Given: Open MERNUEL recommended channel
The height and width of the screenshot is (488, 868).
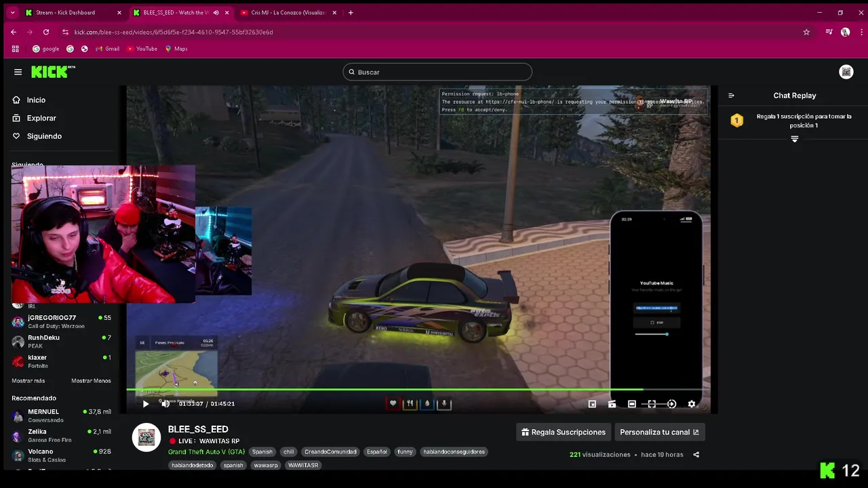Looking at the screenshot, I should (x=61, y=415).
